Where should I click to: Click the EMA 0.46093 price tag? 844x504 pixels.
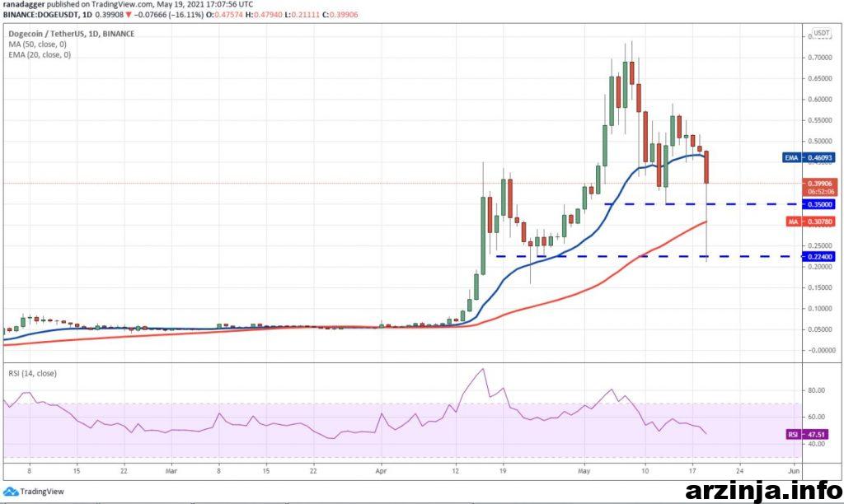click(x=809, y=157)
